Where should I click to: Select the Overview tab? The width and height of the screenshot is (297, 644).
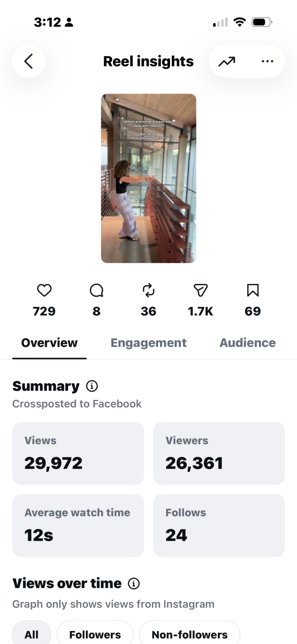pyautogui.click(x=49, y=343)
